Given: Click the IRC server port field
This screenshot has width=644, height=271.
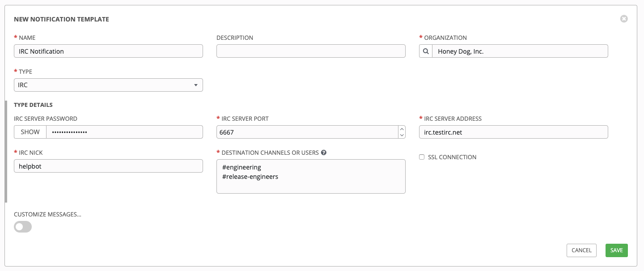Looking at the screenshot, I should (x=307, y=132).
